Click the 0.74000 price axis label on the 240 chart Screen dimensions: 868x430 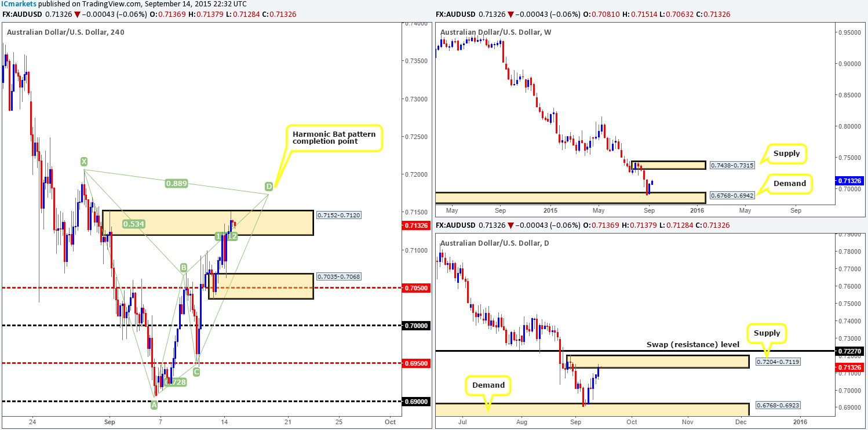point(415,23)
